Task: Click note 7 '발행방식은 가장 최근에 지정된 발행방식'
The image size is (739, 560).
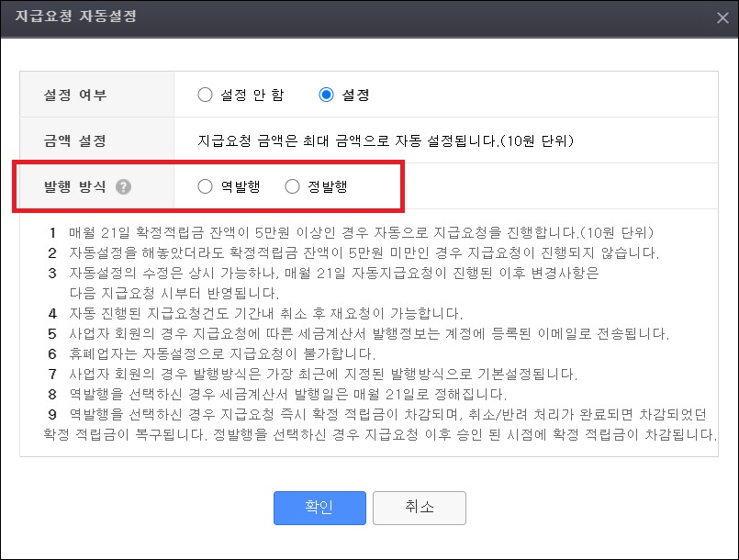Action: coord(323,375)
